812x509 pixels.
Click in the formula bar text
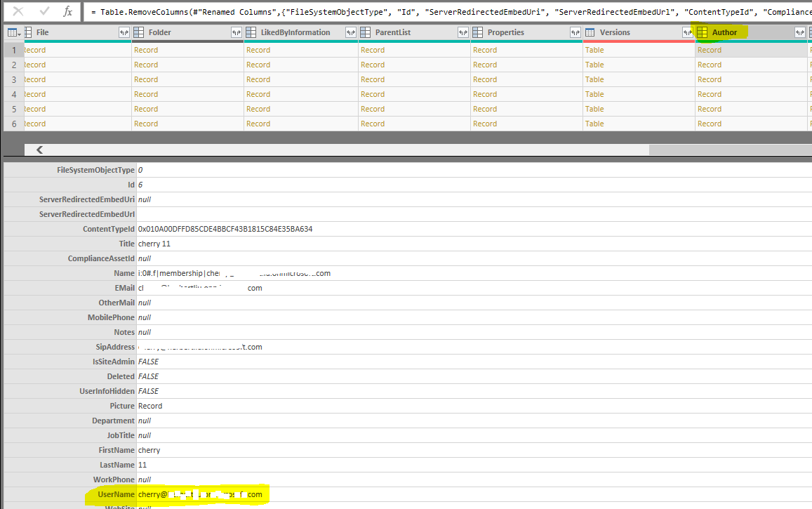coord(446,11)
